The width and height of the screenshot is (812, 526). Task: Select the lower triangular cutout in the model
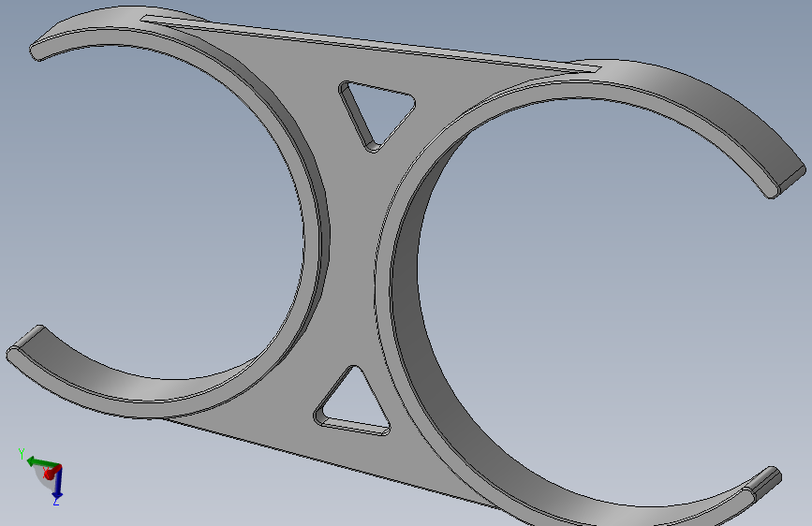[352, 402]
